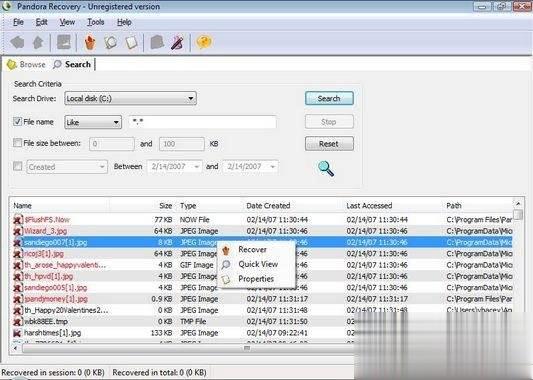The image size is (533, 380).
Task: Open the Search Drive dropdown
Action: 131,99
